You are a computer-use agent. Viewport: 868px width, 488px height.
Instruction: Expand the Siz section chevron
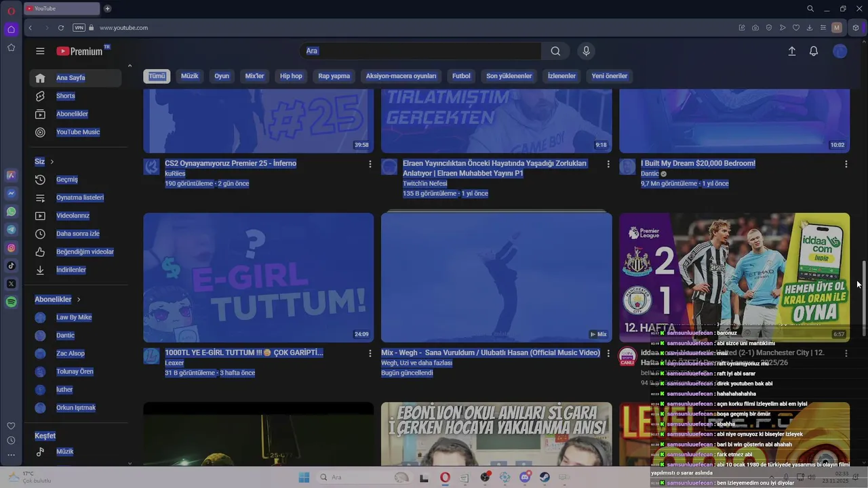[52, 161]
